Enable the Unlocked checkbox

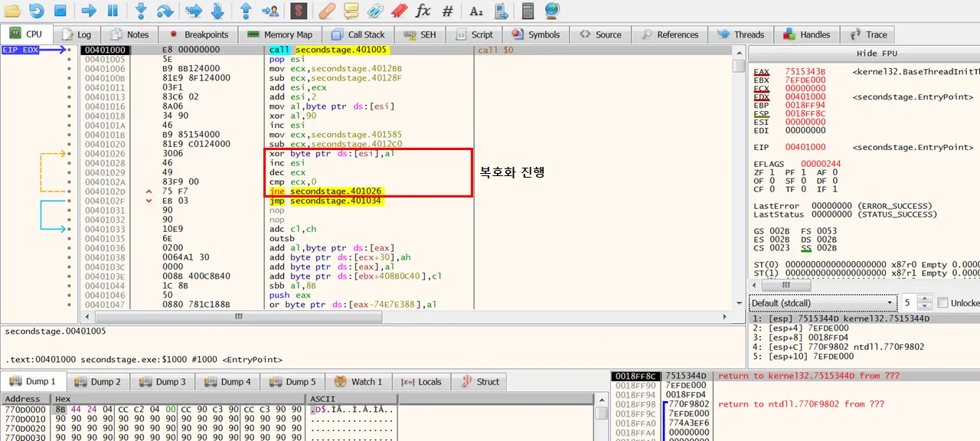942,303
